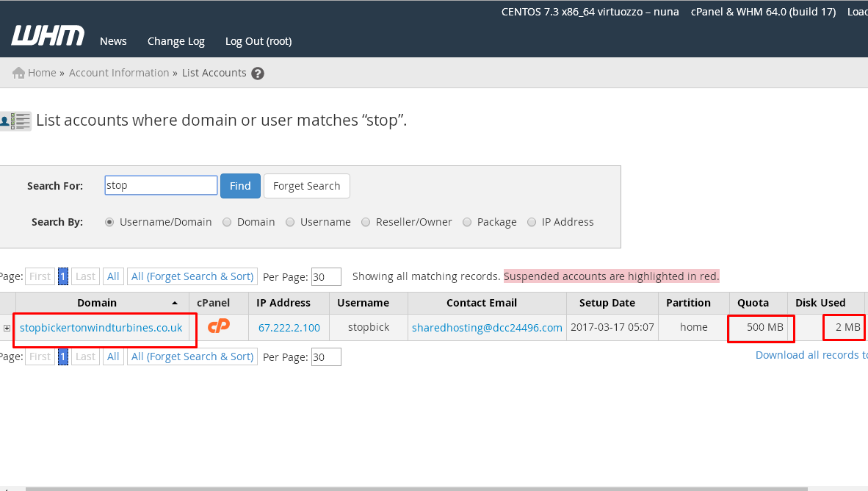Viewport: 868px width, 491px height.
Task: Select the IP Address radio button
Action: click(532, 222)
